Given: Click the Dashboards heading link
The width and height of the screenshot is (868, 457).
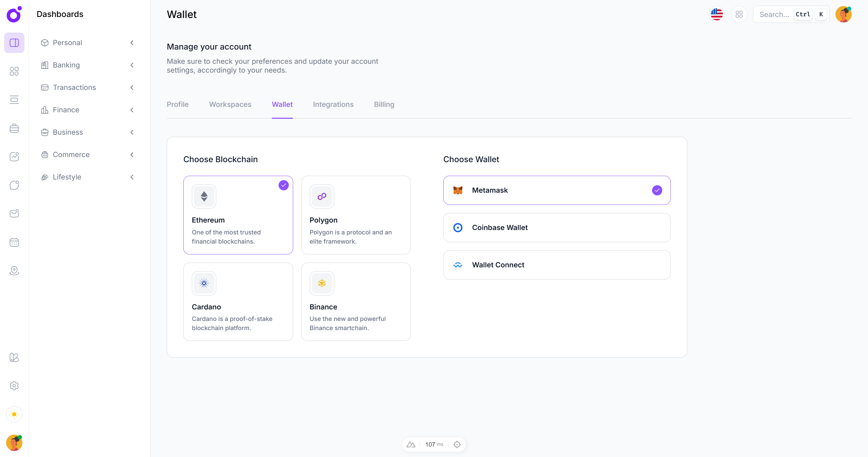Looking at the screenshot, I should tap(60, 14).
